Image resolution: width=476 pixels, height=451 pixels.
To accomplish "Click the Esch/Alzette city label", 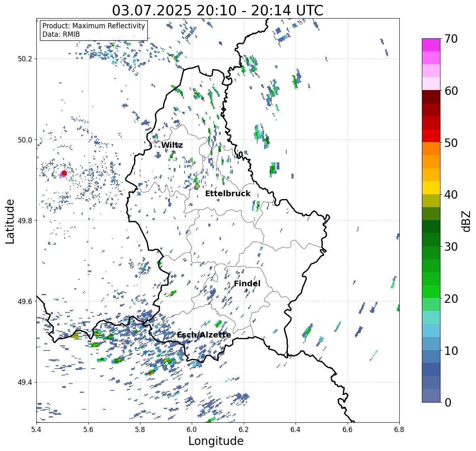I will click(204, 335).
